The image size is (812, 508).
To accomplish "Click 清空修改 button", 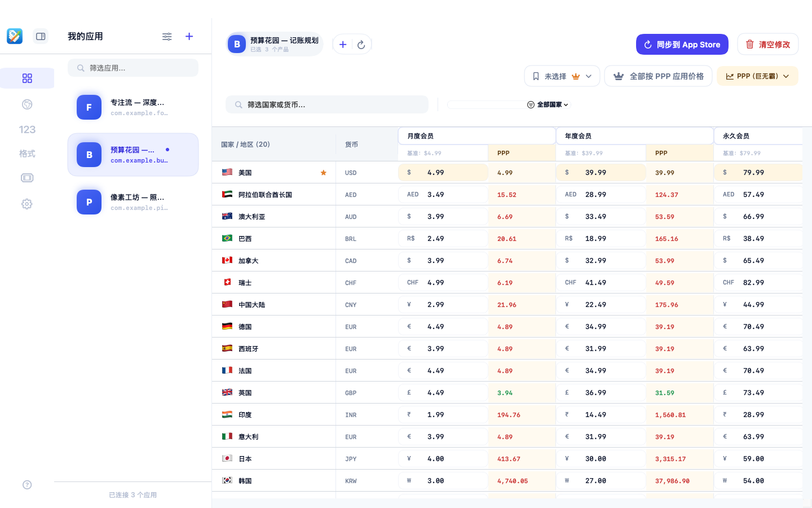I will [x=768, y=45].
